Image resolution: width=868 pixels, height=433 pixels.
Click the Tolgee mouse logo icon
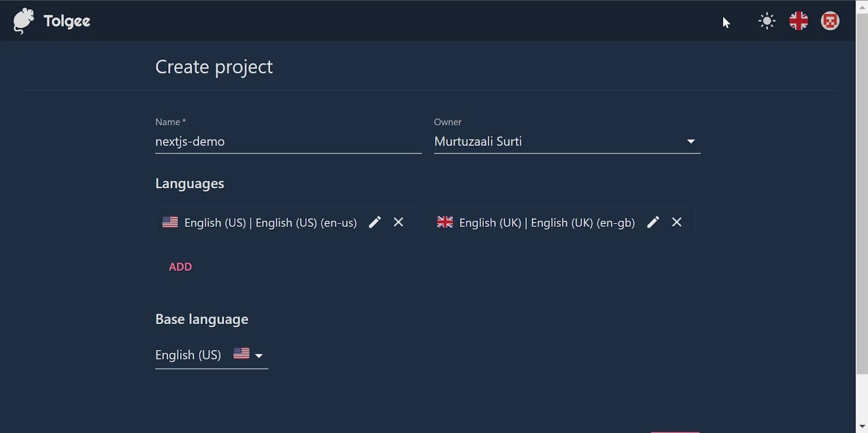(x=23, y=21)
